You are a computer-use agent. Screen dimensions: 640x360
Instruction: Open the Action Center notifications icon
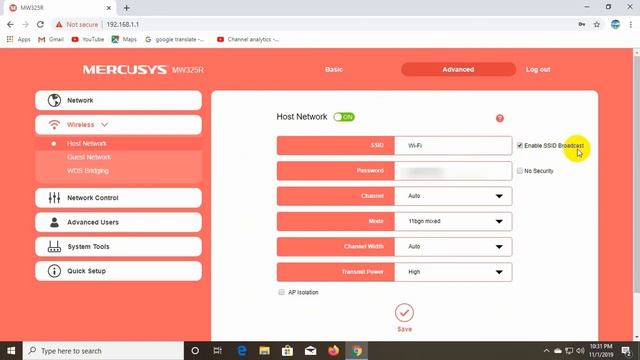pos(626,351)
